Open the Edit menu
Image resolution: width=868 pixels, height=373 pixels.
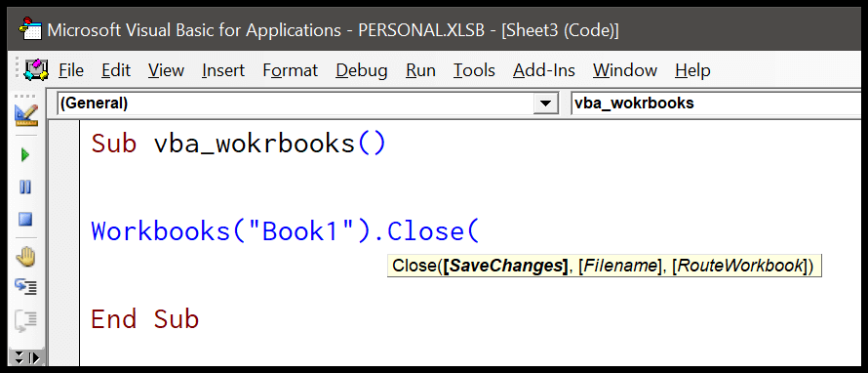pyautogui.click(x=116, y=70)
